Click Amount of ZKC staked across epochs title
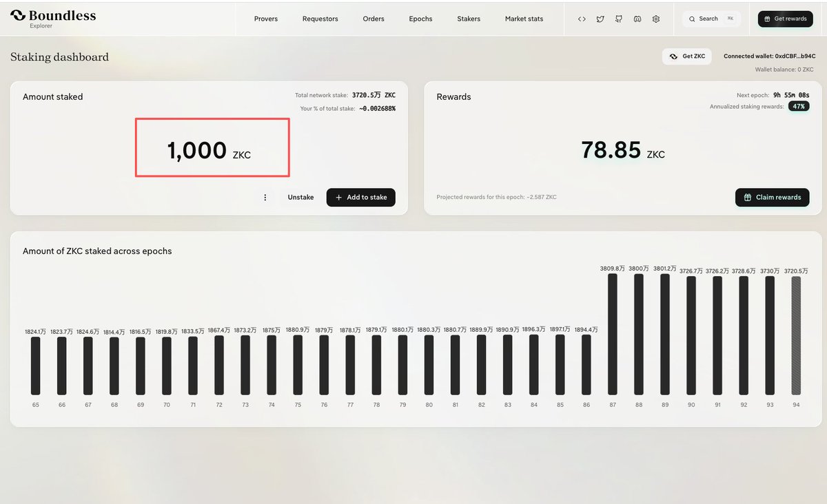This screenshot has height=504, width=827. [97, 251]
